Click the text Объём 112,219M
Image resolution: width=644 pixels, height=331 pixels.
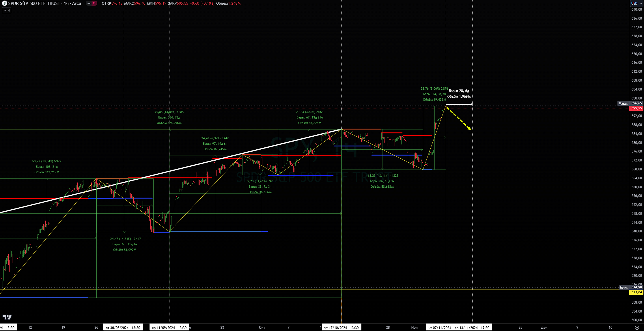(x=47, y=172)
